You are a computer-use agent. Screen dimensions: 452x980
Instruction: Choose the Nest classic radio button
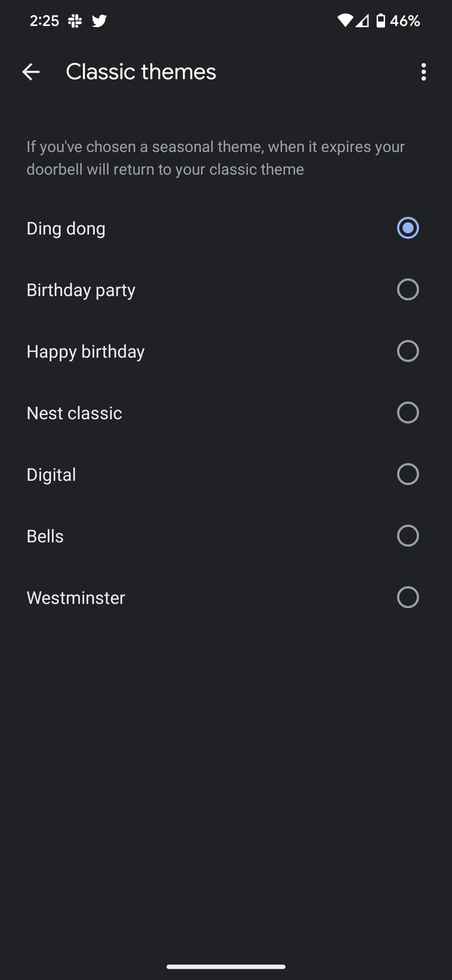(408, 413)
